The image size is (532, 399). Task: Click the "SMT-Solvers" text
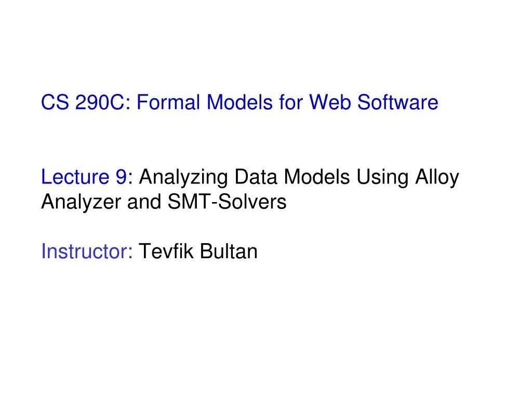pos(227,202)
